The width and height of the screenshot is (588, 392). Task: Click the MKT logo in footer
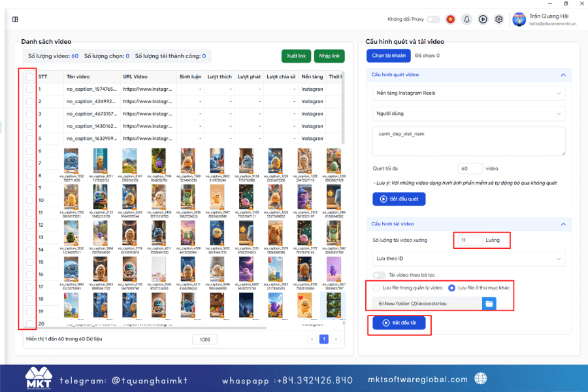click(x=39, y=378)
